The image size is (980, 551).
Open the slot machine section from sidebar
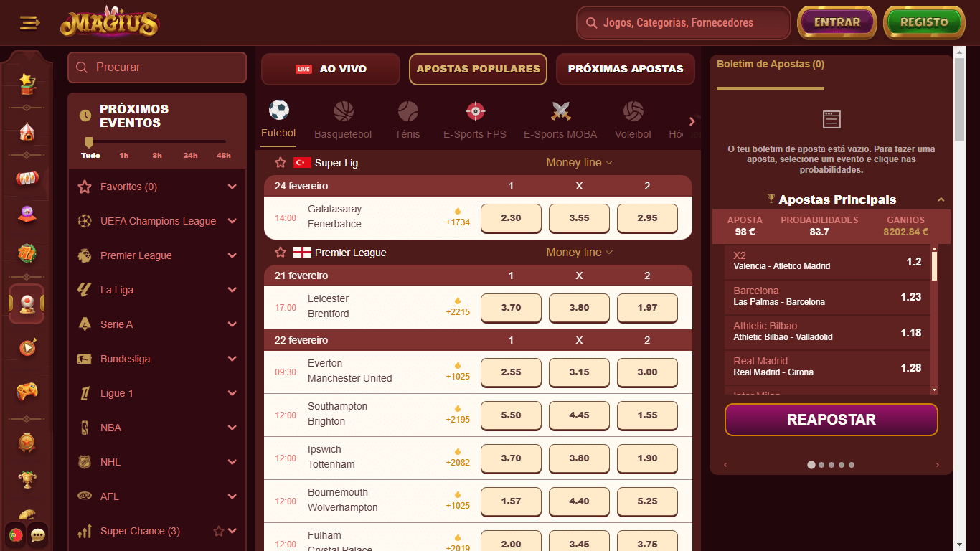pos(27,179)
